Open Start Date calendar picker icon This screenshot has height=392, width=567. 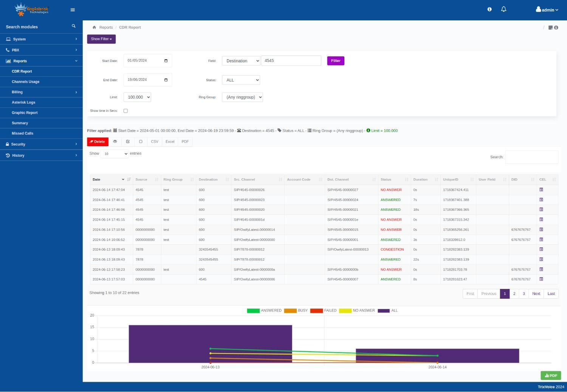pyautogui.click(x=166, y=61)
